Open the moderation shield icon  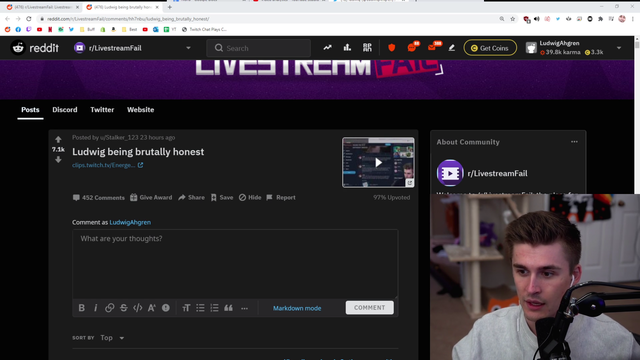(391, 48)
